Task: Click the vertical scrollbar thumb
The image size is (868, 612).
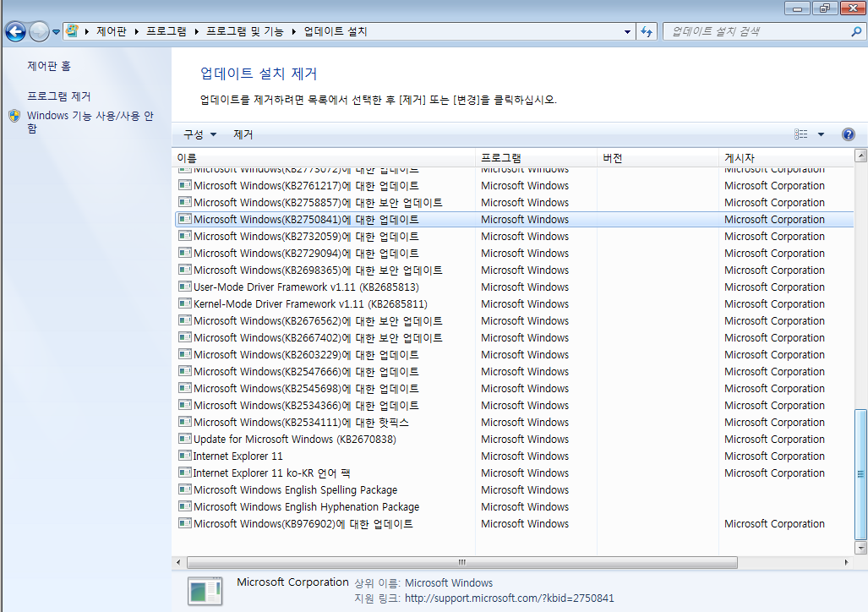Action: (x=860, y=474)
